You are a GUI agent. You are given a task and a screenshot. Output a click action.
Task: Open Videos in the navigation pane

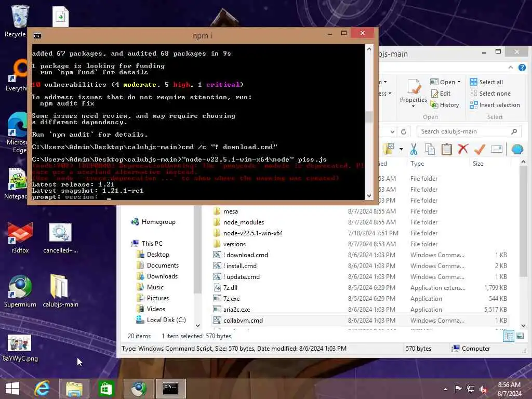pos(151,309)
